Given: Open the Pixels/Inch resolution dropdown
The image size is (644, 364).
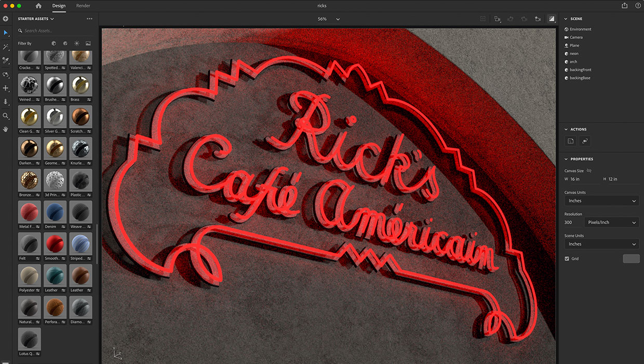Looking at the screenshot, I should coord(611,222).
